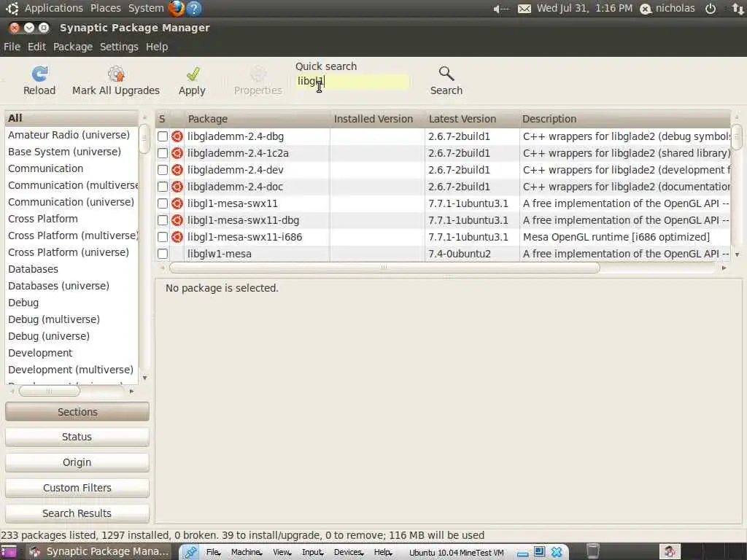747x560 pixels.
Task: Click the Search Results button
Action: click(x=77, y=513)
